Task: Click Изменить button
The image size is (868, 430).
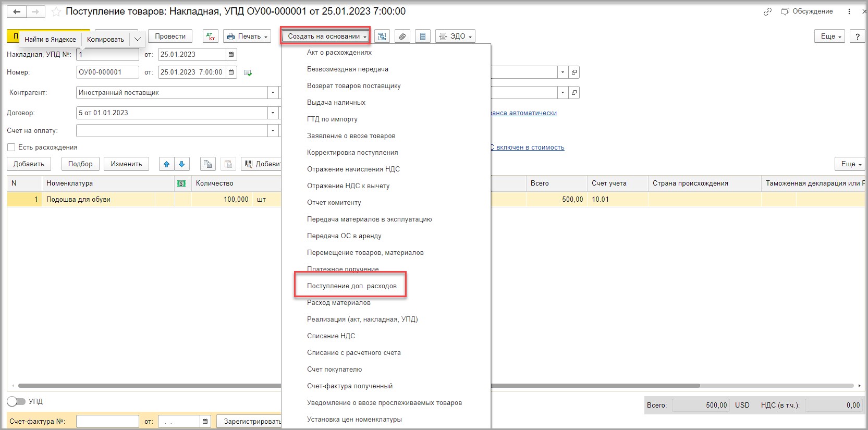Action: [126, 164]
